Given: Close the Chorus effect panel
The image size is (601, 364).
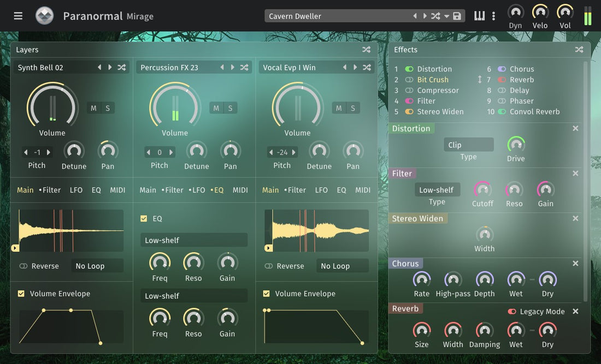Looking at the screenshot, I should tap(575, 263).
